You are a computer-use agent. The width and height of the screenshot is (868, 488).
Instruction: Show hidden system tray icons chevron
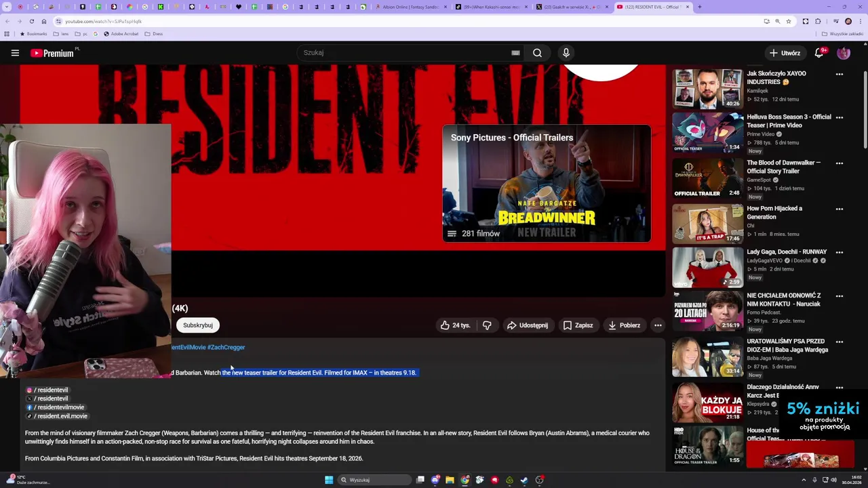pyautogui.click(x=804, y=480)
